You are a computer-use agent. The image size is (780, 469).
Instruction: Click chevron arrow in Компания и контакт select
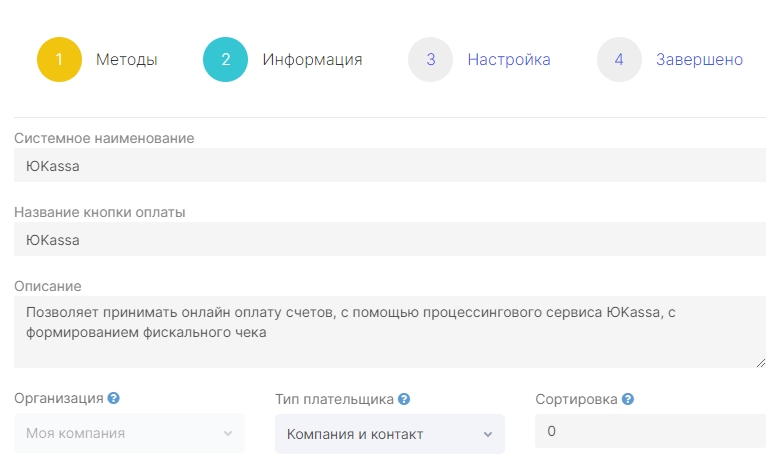pyautogui.click(x=488, y=434)
